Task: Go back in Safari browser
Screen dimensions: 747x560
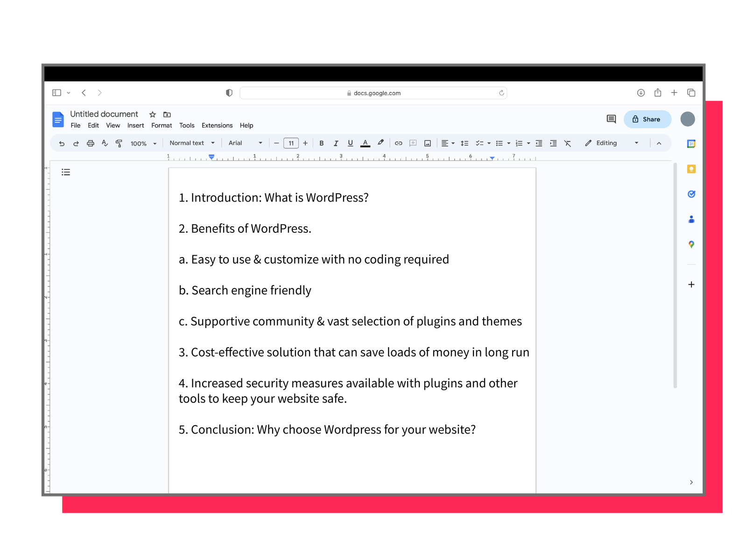Action: (84, 93)
